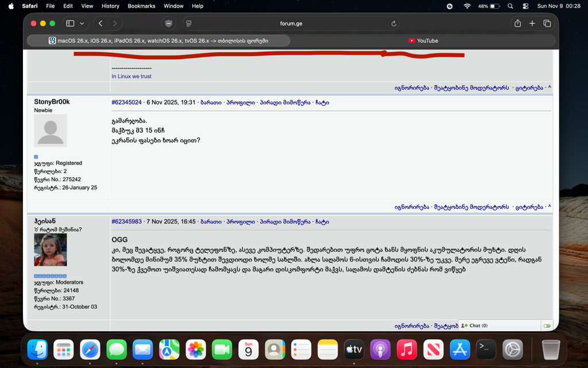Launch Terminal from the Dock
This screenshot has width=588, height=368.
click(x=486, y=349)
